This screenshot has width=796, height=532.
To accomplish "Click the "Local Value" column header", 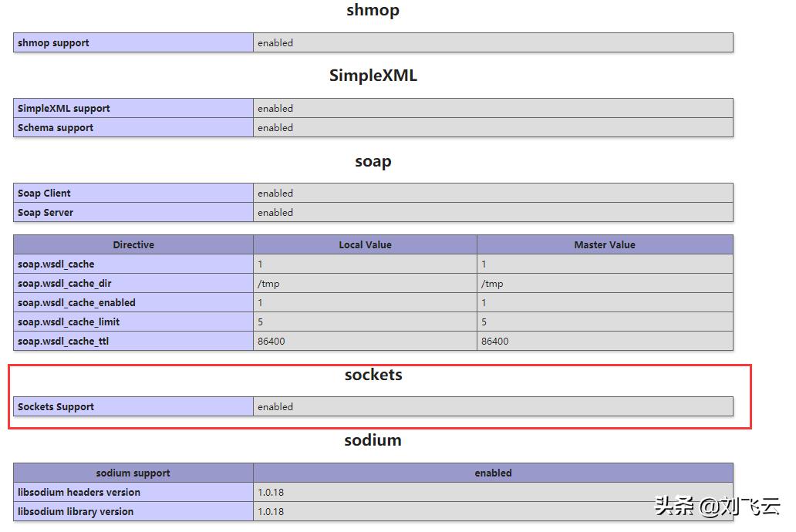I will point(365,244).
